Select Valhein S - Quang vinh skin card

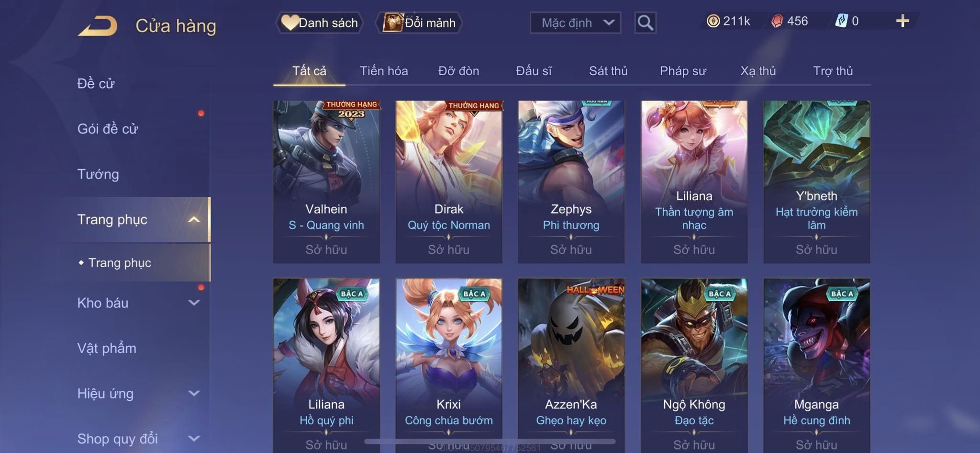pyautogui.click(x=326, y=181)
